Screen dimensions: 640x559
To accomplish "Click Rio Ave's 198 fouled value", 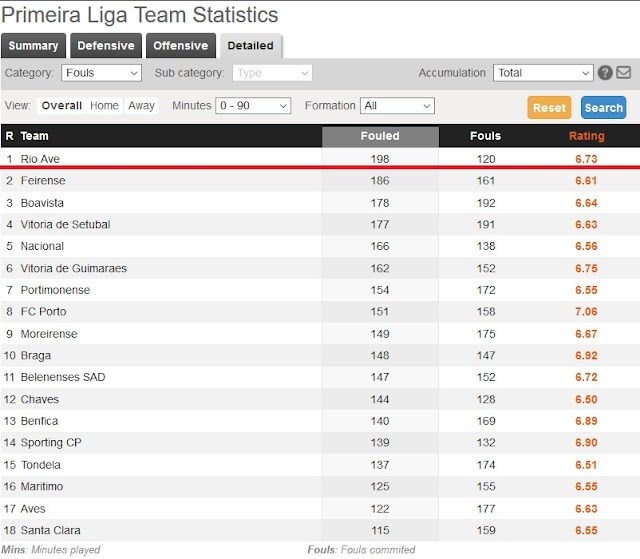I will tap(380, 159).
